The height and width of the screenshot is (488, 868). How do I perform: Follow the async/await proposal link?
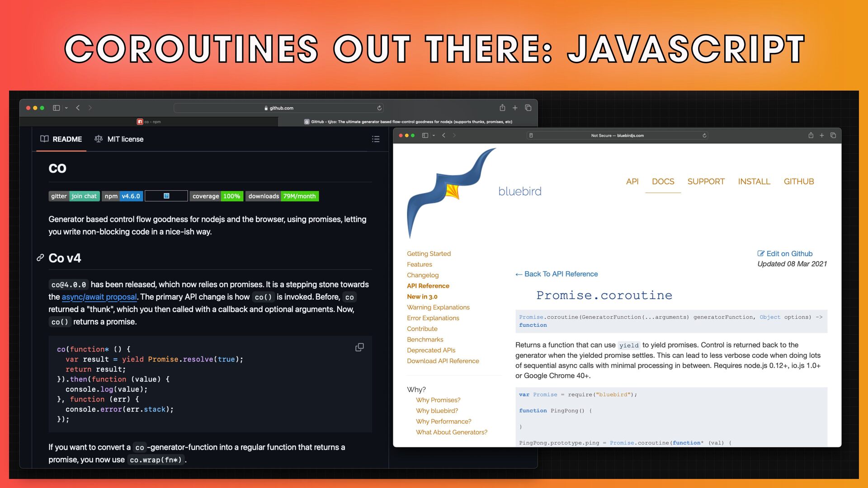(99, 297)
